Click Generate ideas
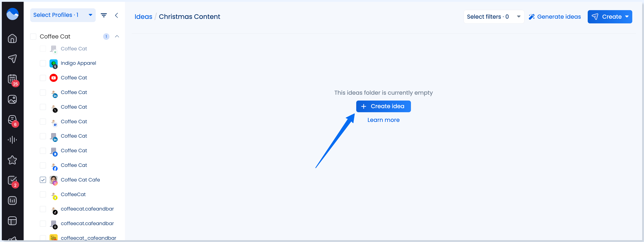Screen dimensions: 644x242 click(555, 17)
